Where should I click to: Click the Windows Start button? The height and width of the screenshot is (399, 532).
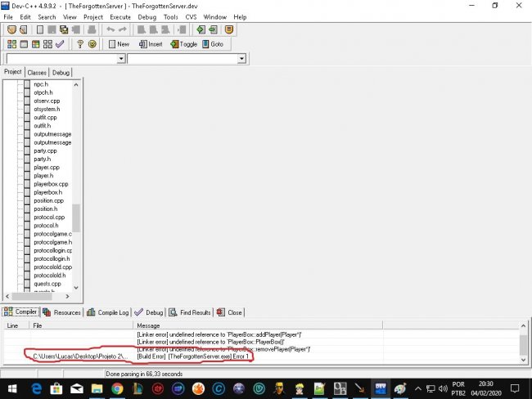12,388
